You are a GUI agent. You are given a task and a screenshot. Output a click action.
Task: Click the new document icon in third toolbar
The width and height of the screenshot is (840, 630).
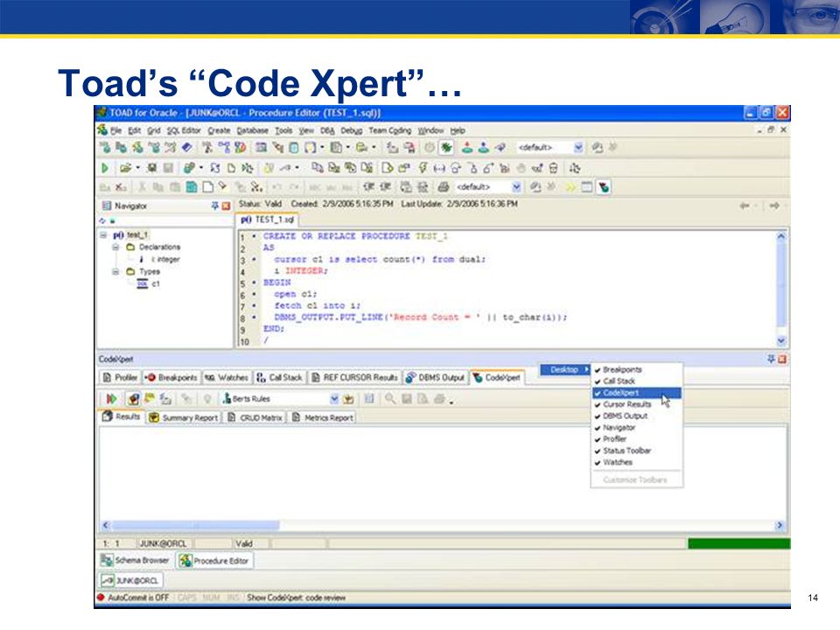pyautogui.click(x=207, y=187)
